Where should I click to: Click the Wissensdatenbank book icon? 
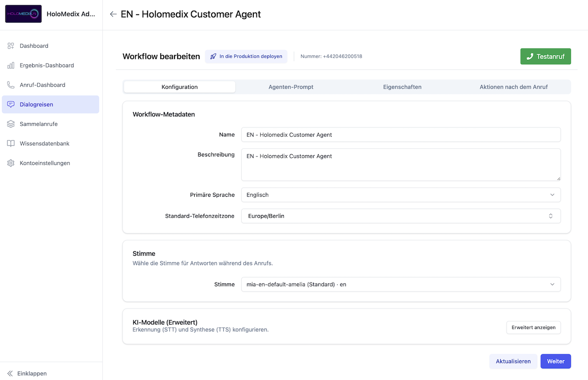[x=11, y=144]
